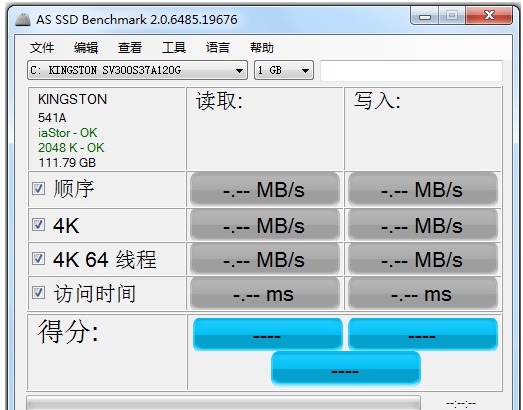
Task: Click the blue read score box
Action: pyautogui.click(x=268, y=334)
